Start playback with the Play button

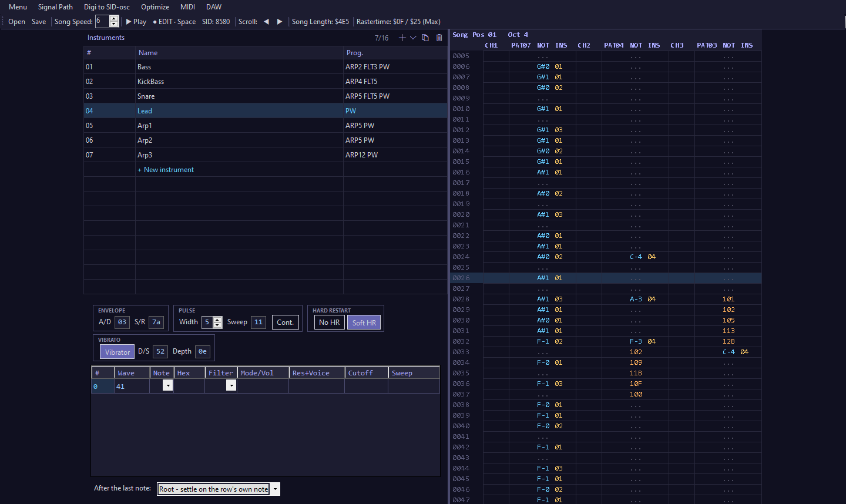point(136,22)
